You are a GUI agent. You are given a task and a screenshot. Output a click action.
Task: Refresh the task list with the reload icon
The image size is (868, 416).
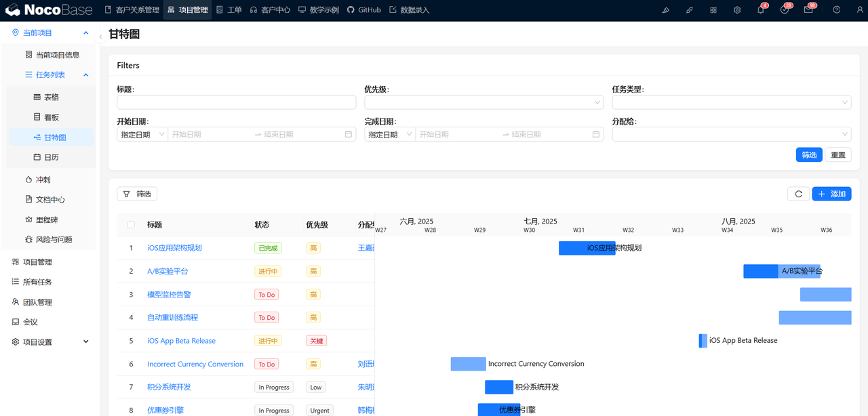pyautogui.click(x=798, y=194)
